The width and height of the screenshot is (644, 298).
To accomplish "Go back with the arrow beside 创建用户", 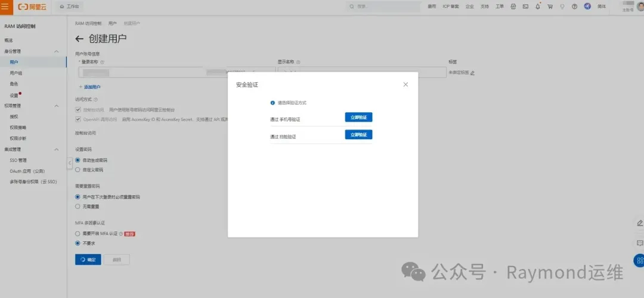I will click(79, 39).
